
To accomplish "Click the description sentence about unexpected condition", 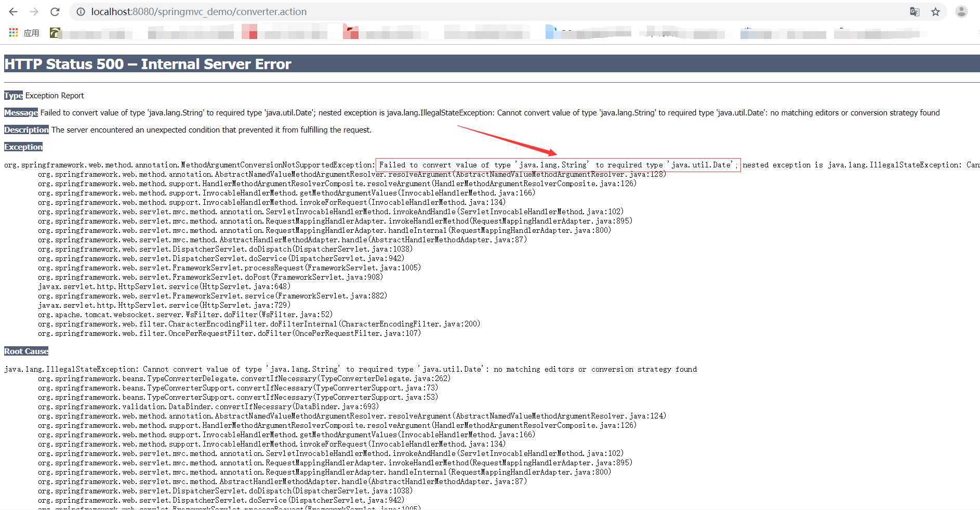I will coord(211,130).
